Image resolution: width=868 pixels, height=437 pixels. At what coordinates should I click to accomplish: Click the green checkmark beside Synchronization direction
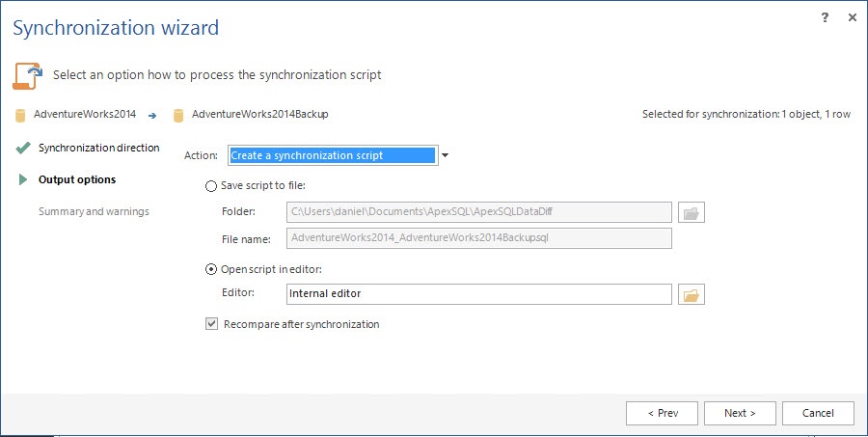(23, 148)
